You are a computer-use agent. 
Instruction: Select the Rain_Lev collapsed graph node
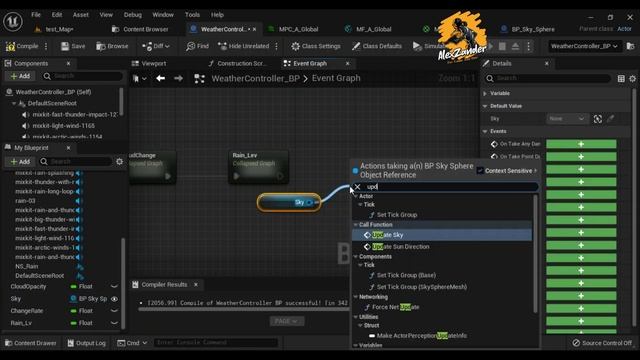258,167
